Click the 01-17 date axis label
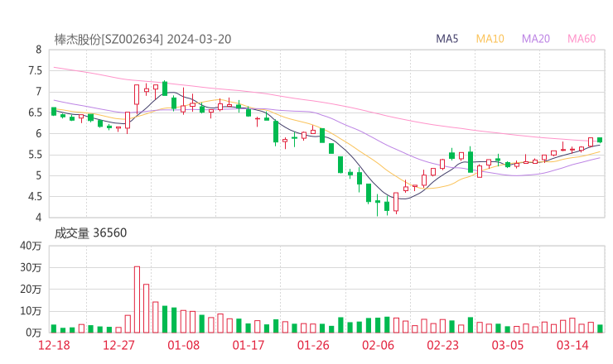The image size is (613, 364). point(249,345)
